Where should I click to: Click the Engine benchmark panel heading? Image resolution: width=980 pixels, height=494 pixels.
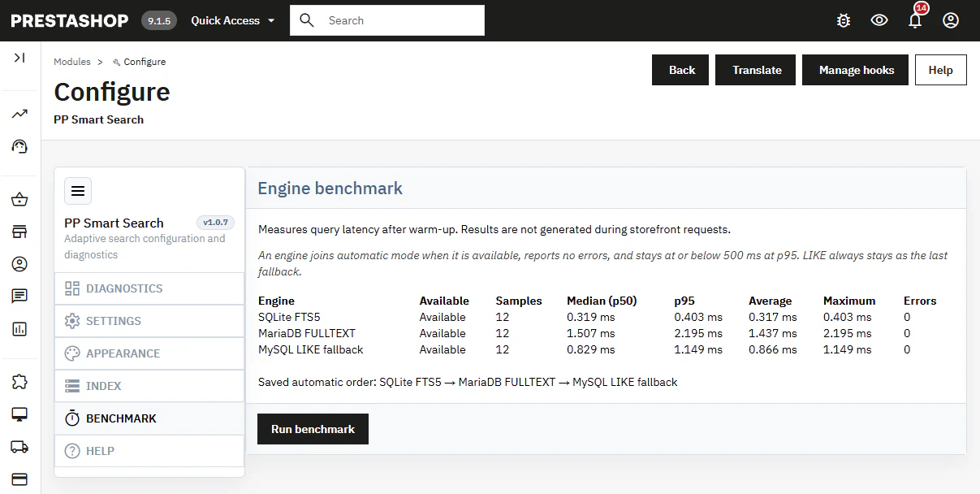(x=330, y=188)
